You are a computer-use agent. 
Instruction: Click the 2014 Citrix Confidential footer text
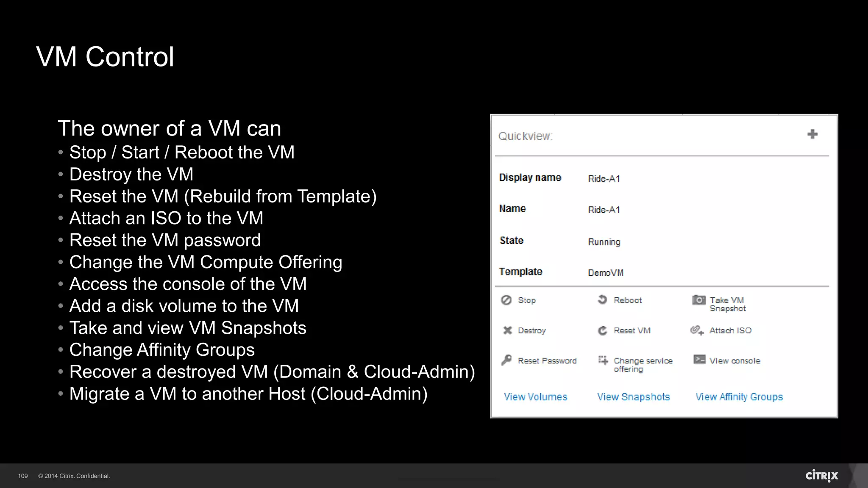click(74, 476)
